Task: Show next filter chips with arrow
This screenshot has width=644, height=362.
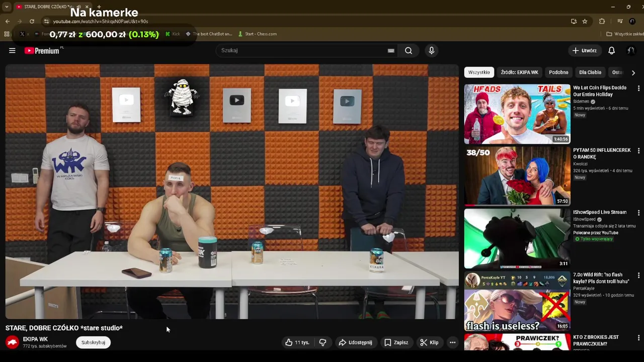Action: [x=633, y=72]
